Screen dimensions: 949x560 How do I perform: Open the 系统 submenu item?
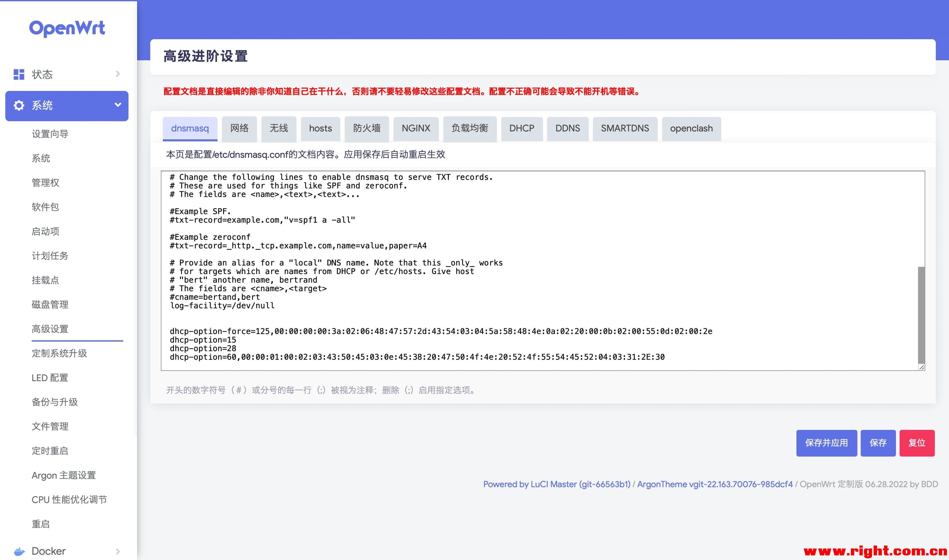coord(41,158)
